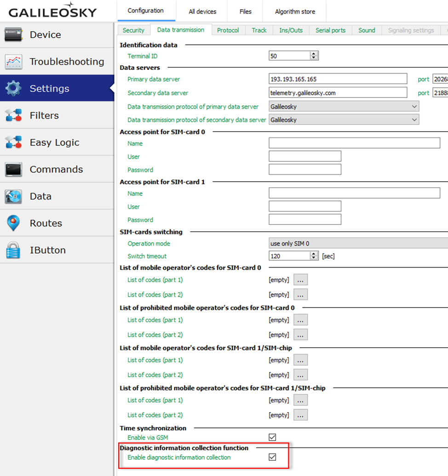Viewport: 448px width, 476px height.
Task: Go to the All devices tab
Action: [x=202, y=11]
